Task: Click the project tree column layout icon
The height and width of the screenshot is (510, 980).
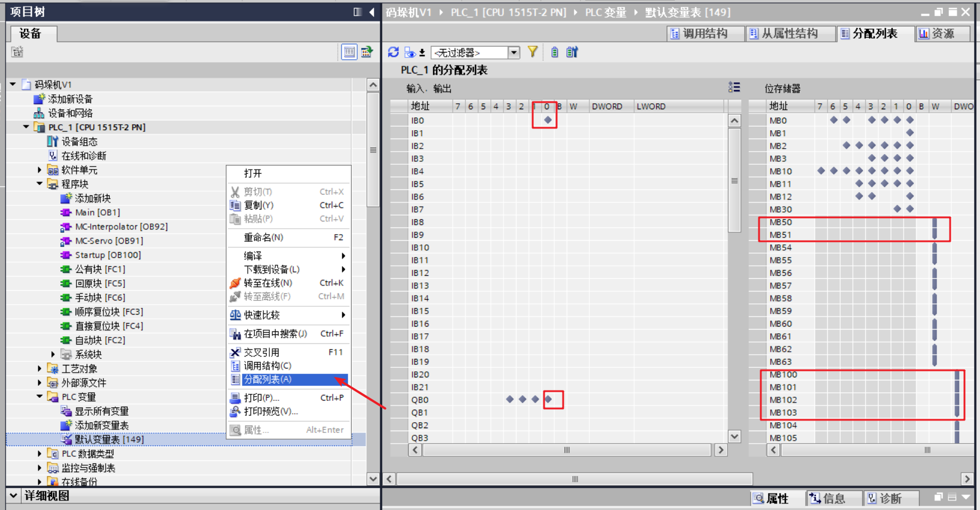Action: [x=357, y=12]
